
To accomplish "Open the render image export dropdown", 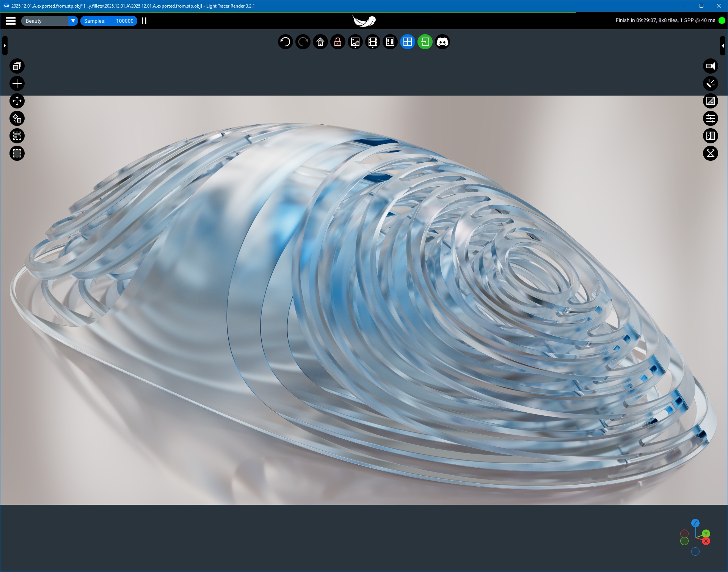I will pos(355,42).
